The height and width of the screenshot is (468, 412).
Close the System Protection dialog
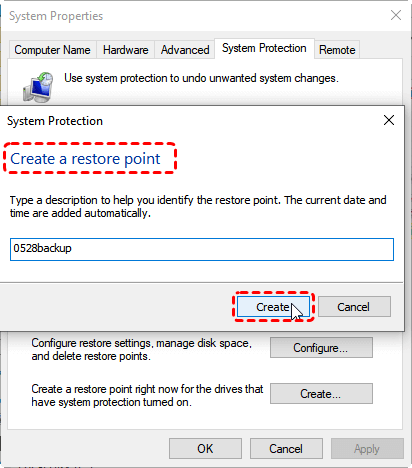point(389,120)
